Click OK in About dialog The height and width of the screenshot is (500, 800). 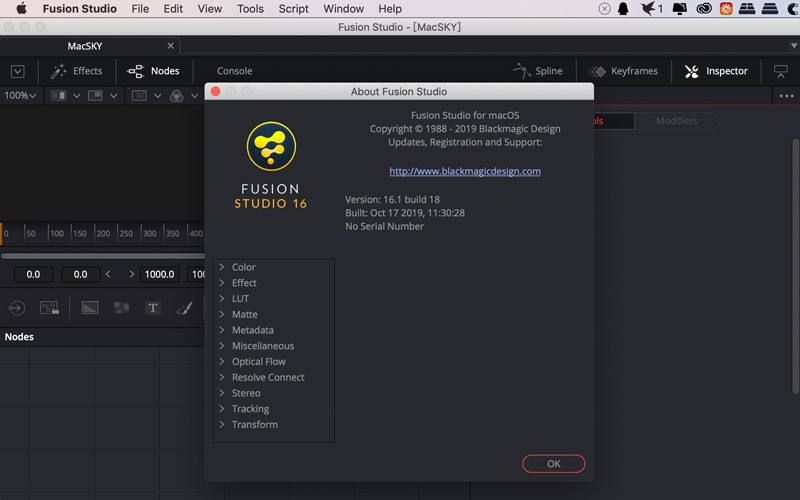click(554, 464)
